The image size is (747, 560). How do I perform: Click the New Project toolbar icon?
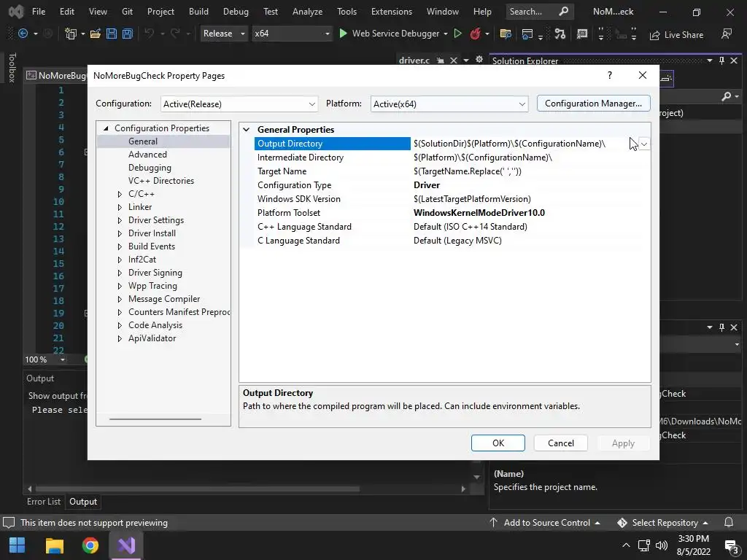click(x=71, y=34)
